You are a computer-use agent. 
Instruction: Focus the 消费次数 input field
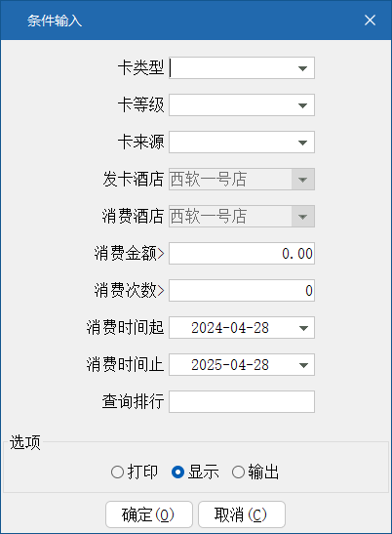click(x=242, y=291)
